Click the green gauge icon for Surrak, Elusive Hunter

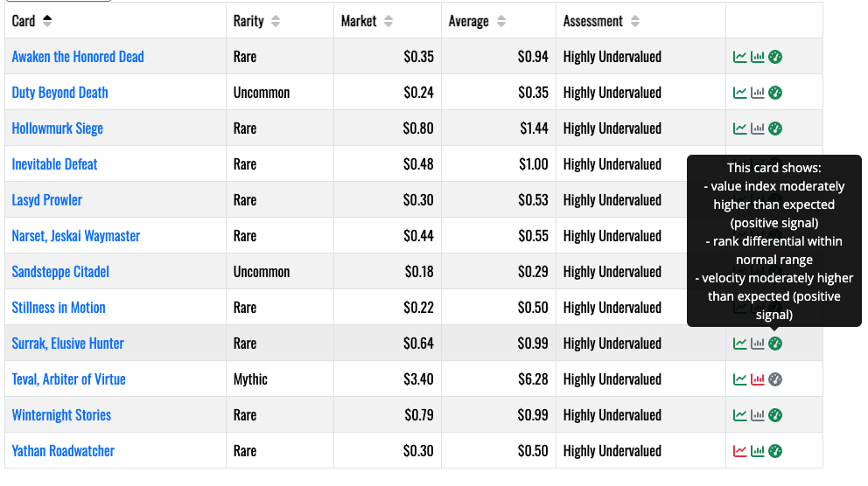(x=775, y=344)
